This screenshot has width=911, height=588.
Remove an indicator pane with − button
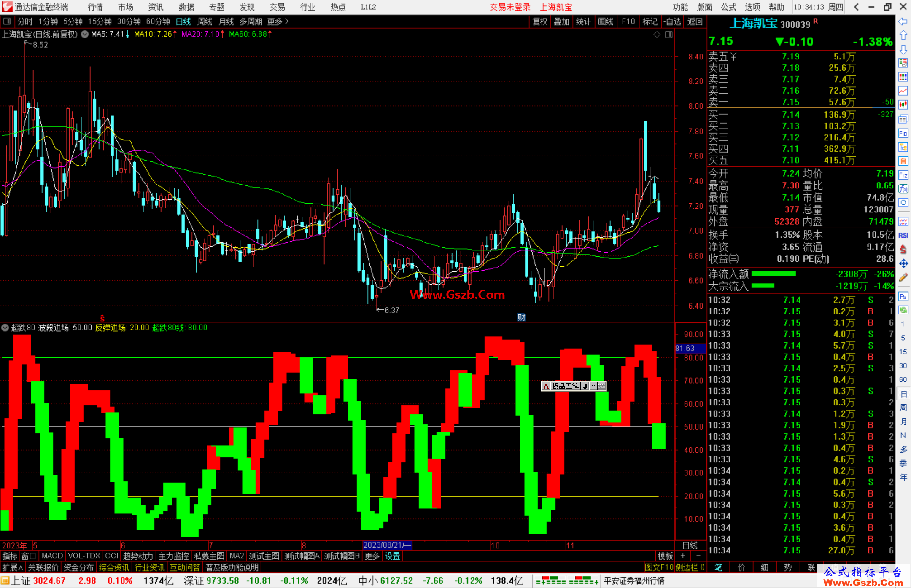click(698, 556)
